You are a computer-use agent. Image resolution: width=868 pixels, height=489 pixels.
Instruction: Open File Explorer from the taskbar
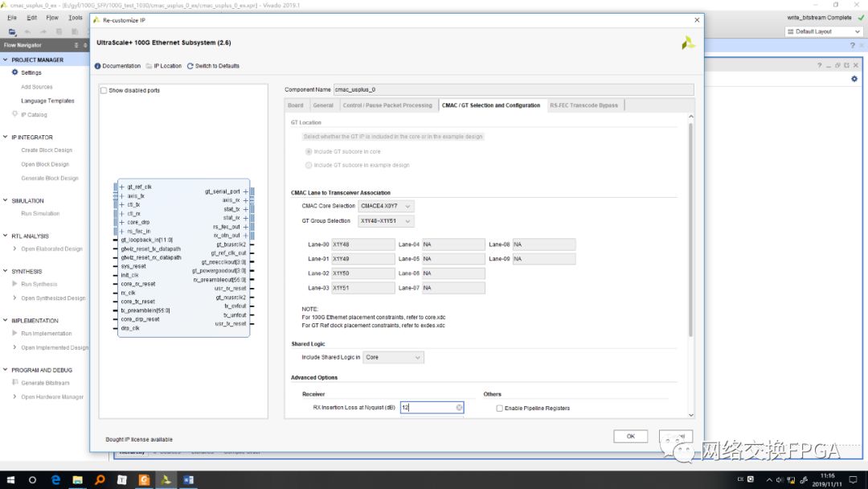click(x=77, y=480)
